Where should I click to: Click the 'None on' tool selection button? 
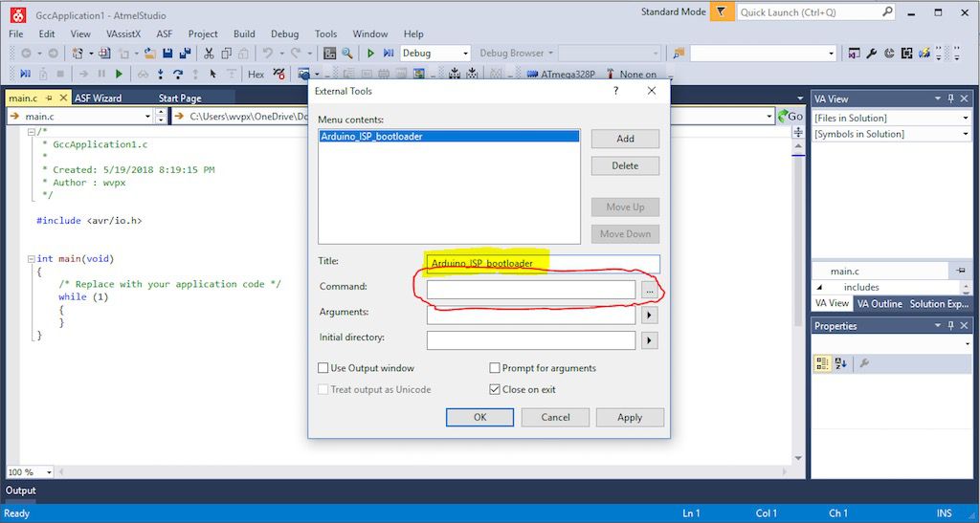632,74
